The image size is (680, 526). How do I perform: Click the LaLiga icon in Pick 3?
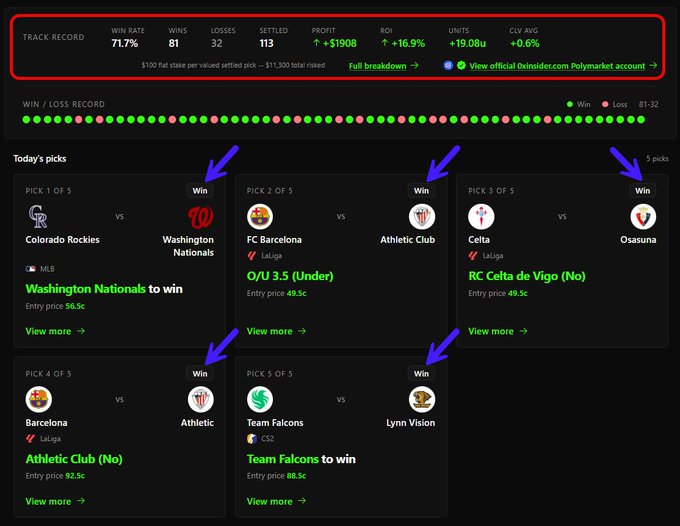473,256
